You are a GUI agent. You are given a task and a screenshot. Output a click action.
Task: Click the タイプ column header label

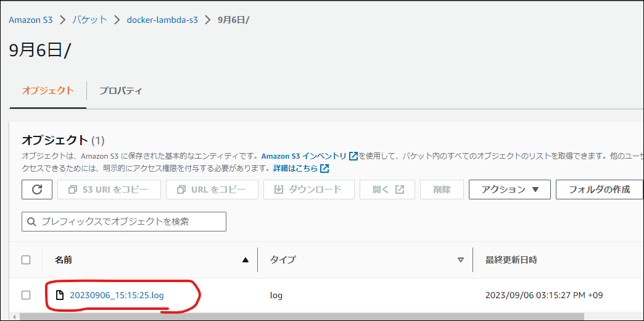tap(283, 260)
